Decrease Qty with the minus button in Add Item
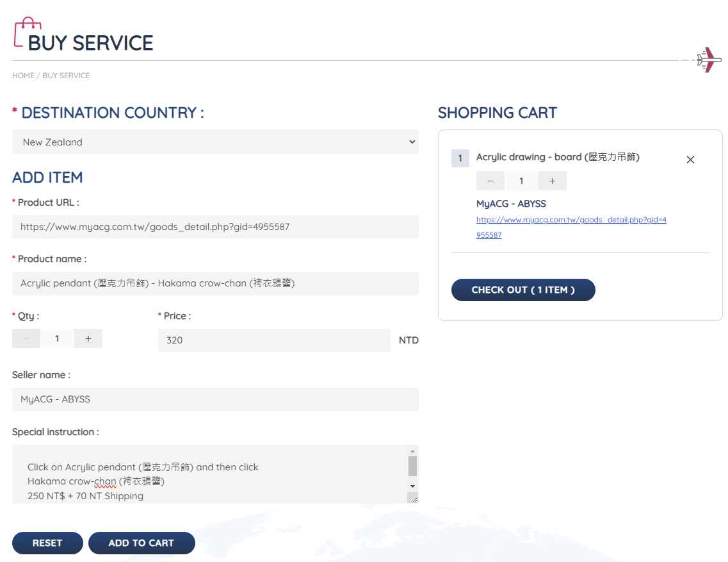This screenshot has width=728, height=562. 26,338
